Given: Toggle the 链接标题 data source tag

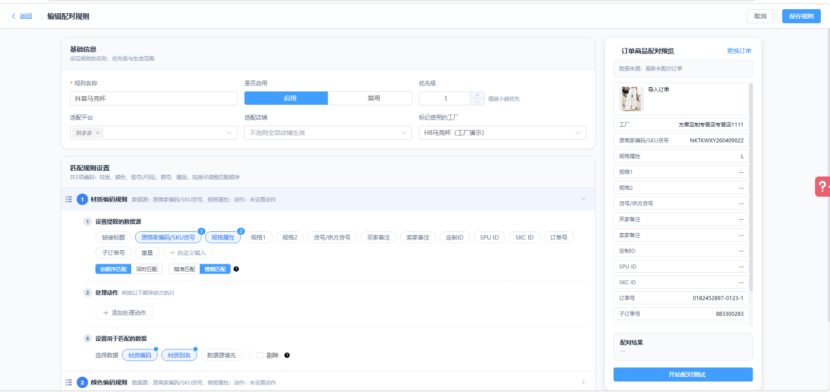Looking at the screenshot, I should pyautogui.click(x=113, y=238).
